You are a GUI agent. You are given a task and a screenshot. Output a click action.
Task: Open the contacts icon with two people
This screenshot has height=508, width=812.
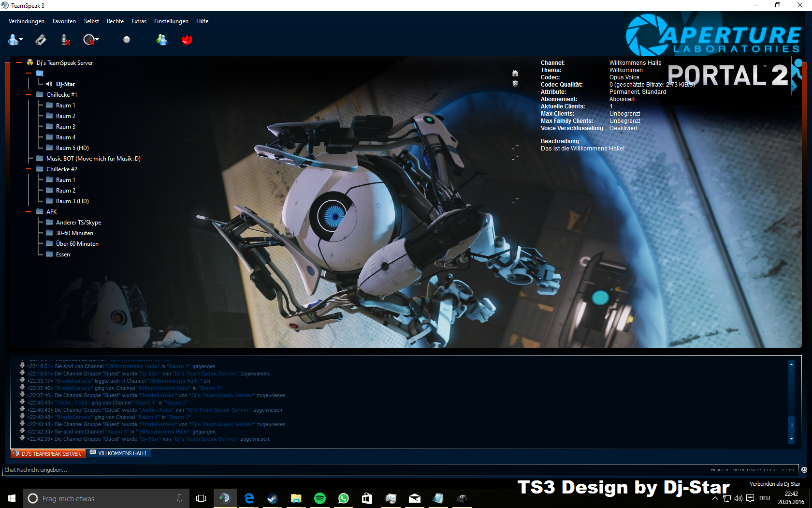tap(162, 40)
